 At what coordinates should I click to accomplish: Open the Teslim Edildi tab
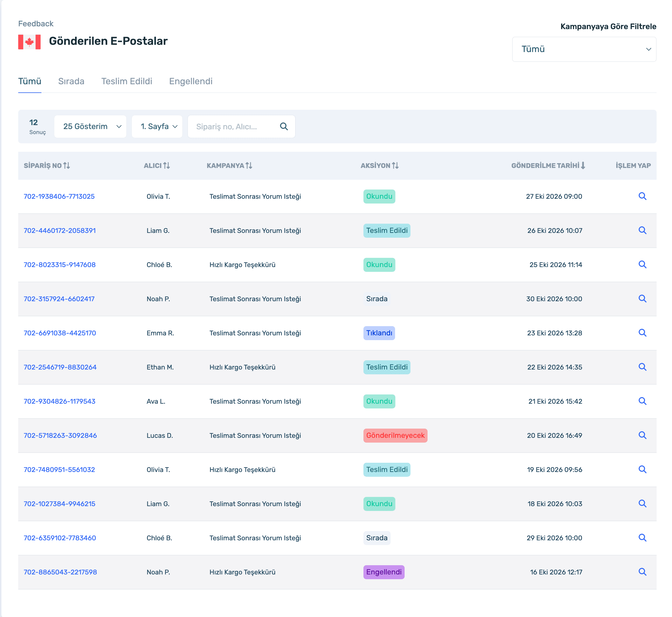pos(127,81)
